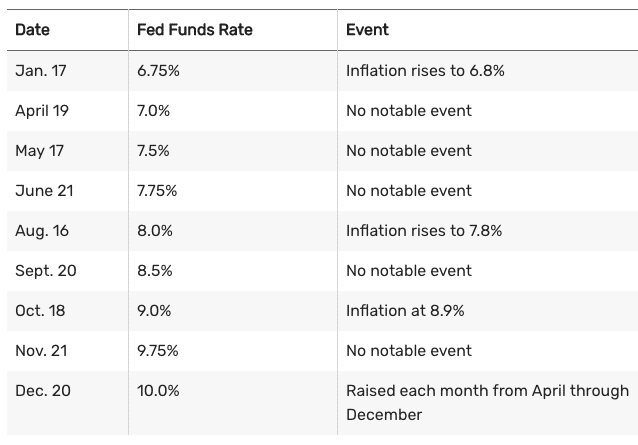Click the 6.75% rate cell
Image resolution: width=638 pixels, height=445 pixels.
pyautogui.click(x=158, y=71)
